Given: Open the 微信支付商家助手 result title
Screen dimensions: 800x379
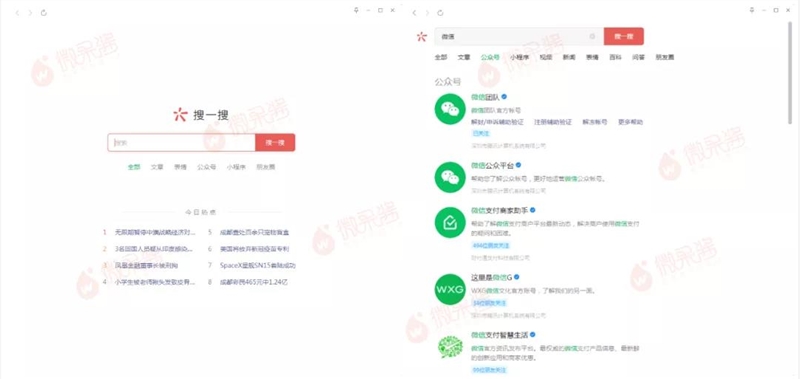Looking at the screenshot, I should [499, 210].
